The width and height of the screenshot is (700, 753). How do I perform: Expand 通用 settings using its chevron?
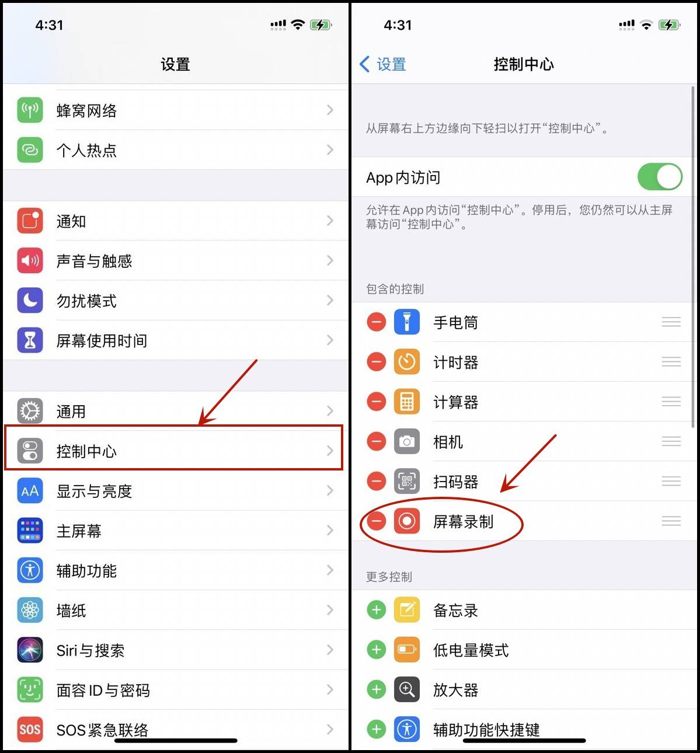(x=330, y=411)
